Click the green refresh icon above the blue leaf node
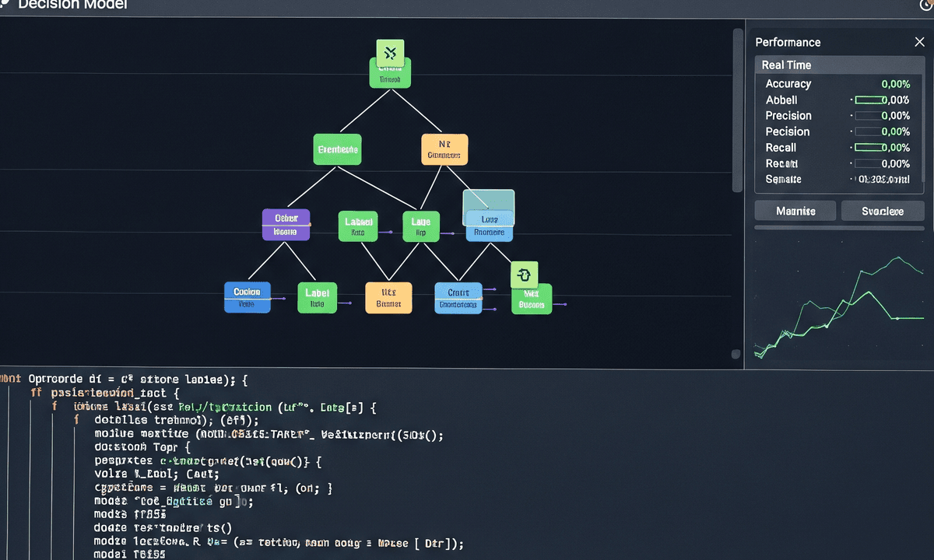The width and height of the screenshot is (934, 560). (x=525, y=274)
